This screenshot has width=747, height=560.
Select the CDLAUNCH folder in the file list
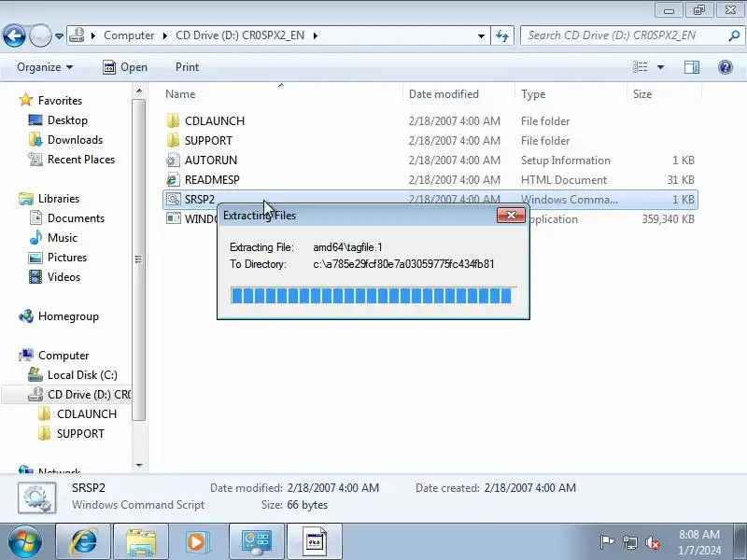(x=430, y=121)
